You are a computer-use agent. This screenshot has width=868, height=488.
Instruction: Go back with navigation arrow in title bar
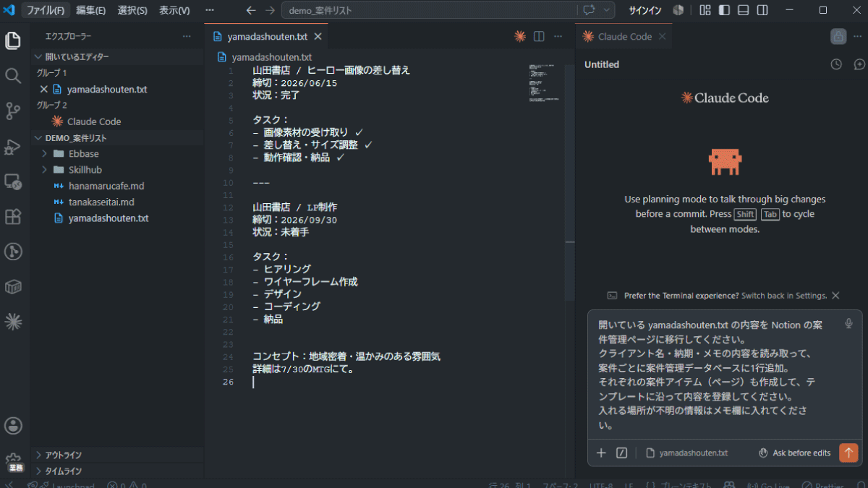point(251,10)
